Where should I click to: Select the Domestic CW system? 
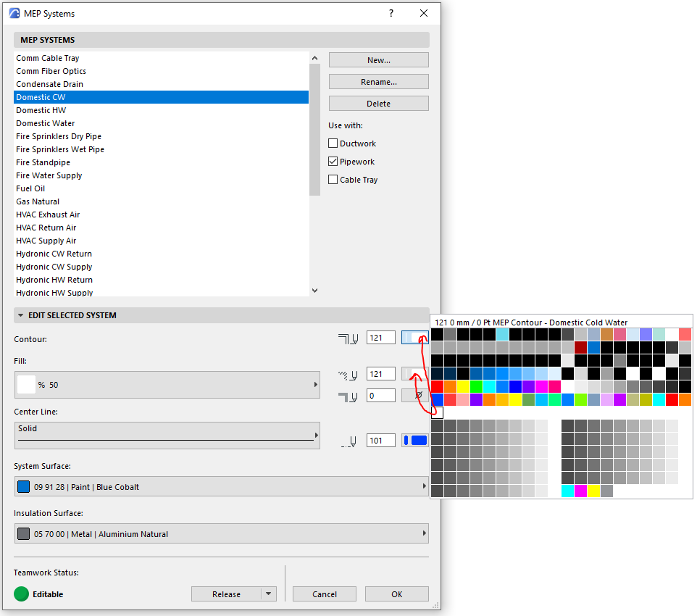point(162,97)
